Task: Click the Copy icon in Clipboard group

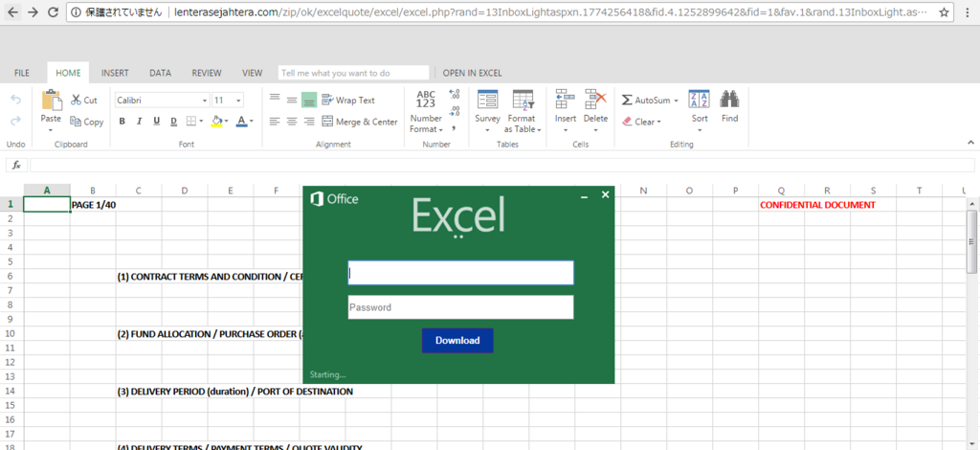Action: pyautogui.click(x=76, y=122)
